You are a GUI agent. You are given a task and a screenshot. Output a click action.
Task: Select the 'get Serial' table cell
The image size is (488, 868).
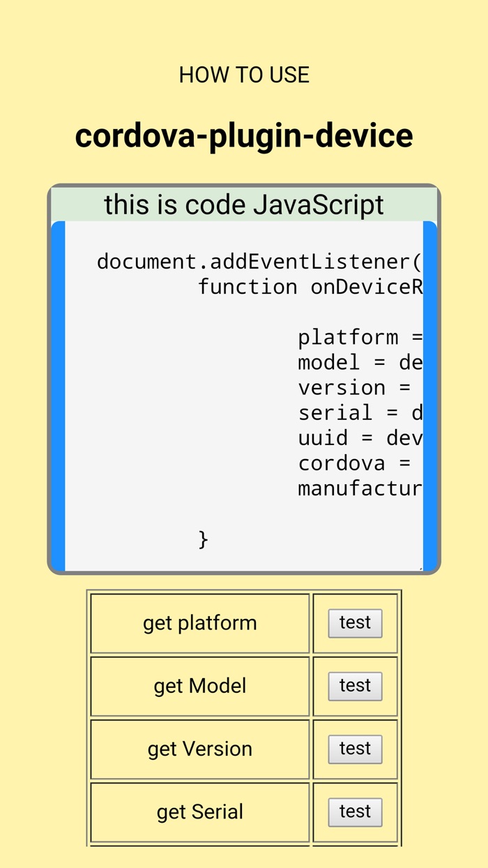(200, 811)
